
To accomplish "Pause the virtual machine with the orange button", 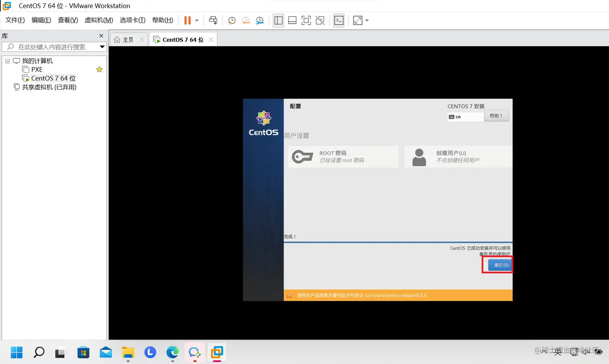I will click(187, 20).
